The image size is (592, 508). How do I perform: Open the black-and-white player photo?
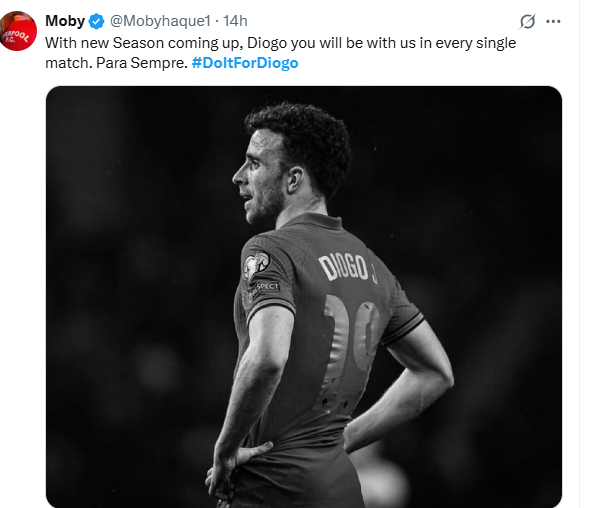pyautogui.click(x=304, y=297)
